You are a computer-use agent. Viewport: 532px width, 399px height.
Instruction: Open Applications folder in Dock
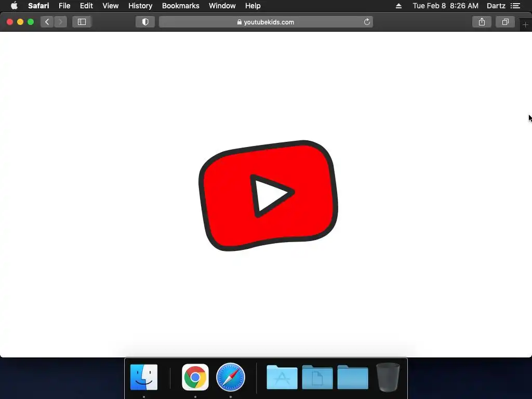[282, 377]
